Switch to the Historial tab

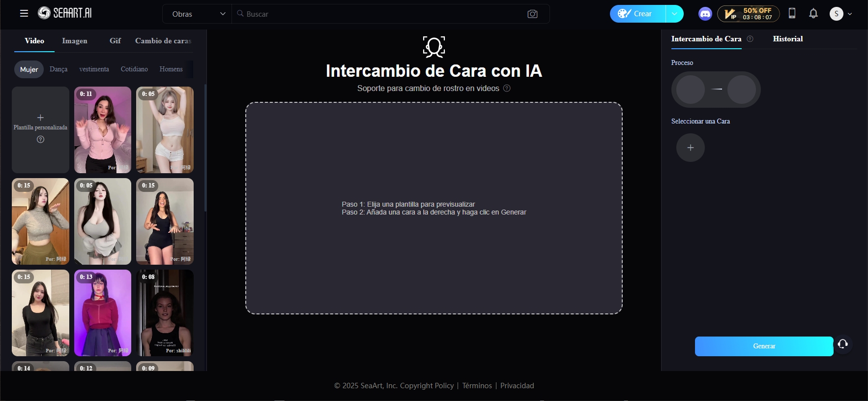(x=787, y=39)
